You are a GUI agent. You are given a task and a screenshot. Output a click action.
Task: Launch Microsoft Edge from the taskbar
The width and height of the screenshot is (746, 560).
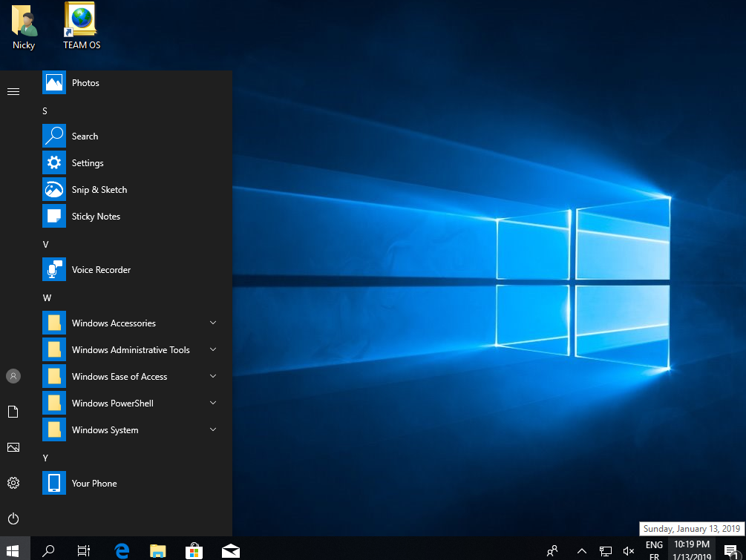[x=122, y=551]
